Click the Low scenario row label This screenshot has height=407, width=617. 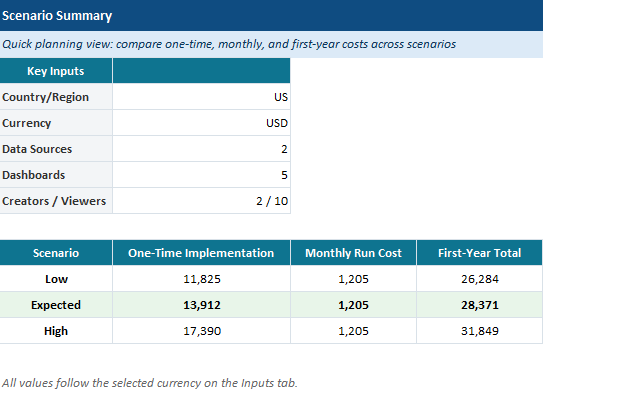[x=56, y=279]
